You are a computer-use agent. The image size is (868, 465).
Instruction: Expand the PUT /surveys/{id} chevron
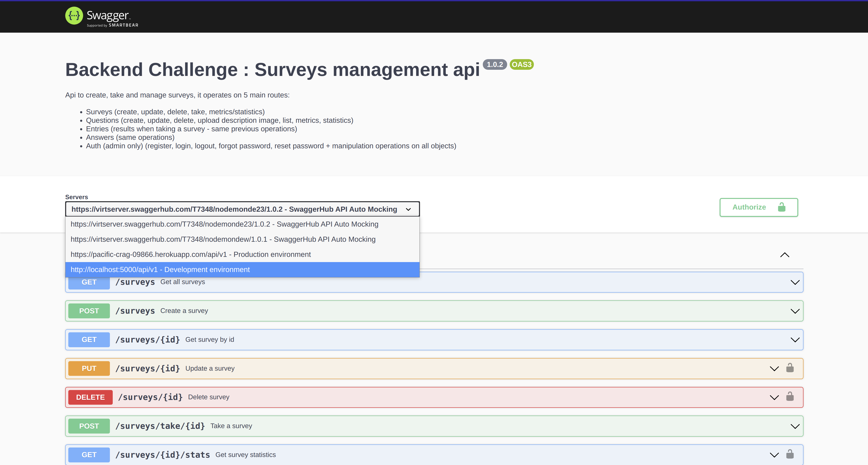coord(774,368)
